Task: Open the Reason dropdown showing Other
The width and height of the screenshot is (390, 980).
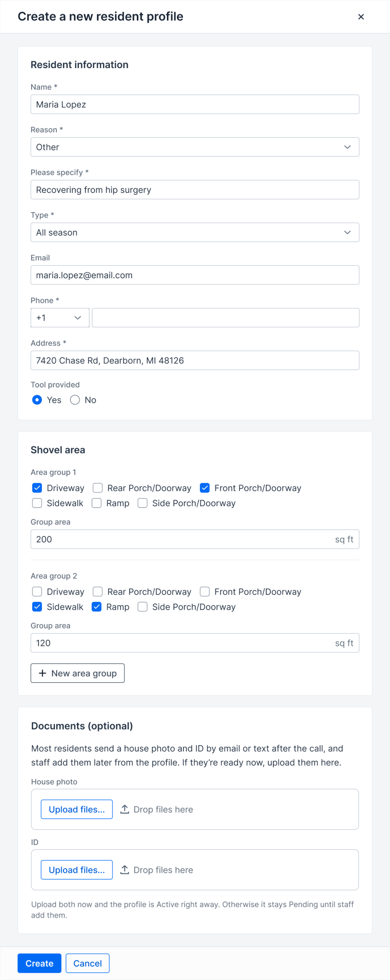Action: (195, 147)
